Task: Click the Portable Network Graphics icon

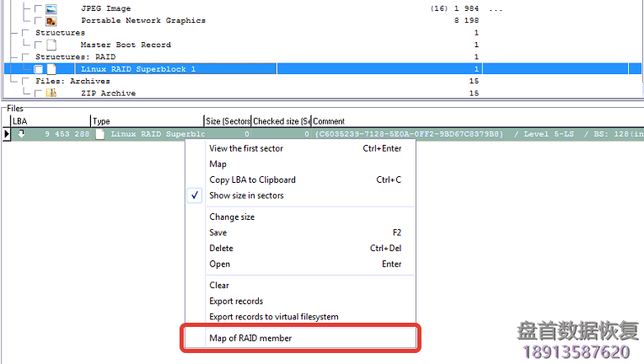Action: [x=51, y=20]
